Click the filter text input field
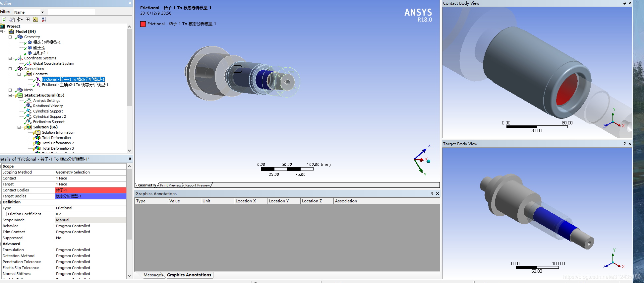This screenshot has height=283, width=644. 71,12
